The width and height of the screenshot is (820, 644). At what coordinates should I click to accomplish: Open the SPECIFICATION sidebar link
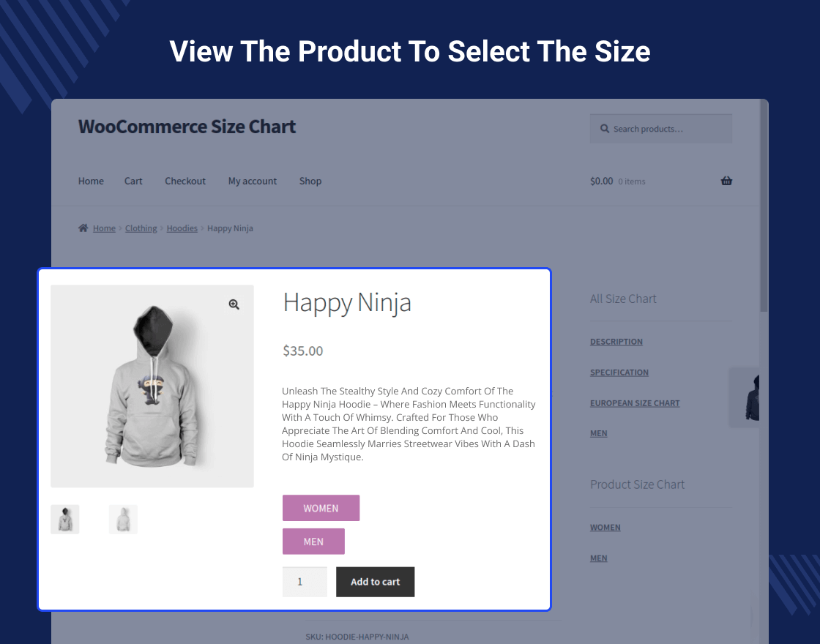tap(619, 372)
